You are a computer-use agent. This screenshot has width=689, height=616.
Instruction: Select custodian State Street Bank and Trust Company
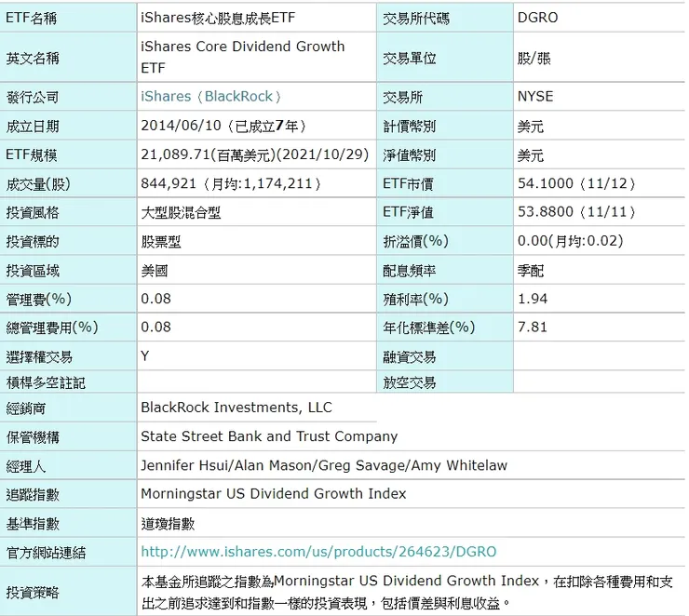pos(269,436)
